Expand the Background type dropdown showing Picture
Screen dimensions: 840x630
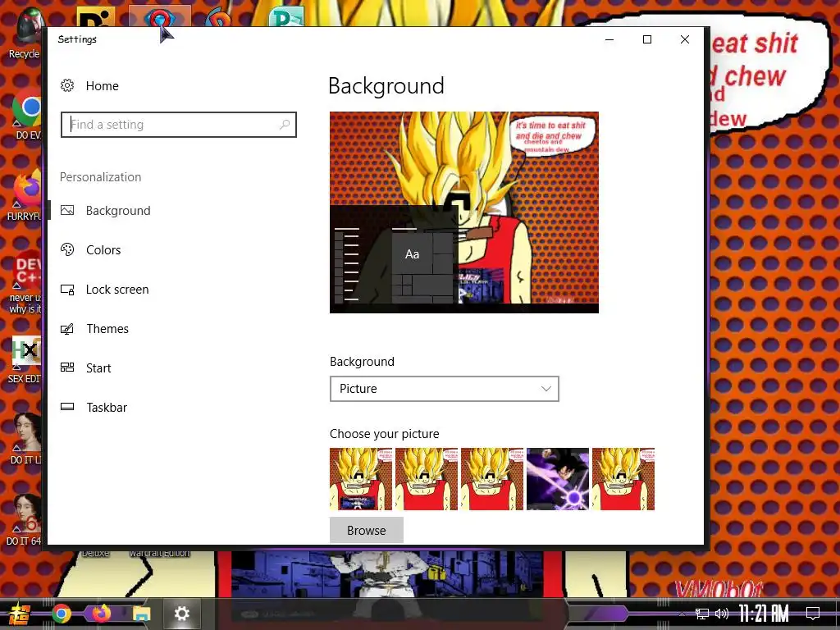pyautogui.click(x=444, y=389)
